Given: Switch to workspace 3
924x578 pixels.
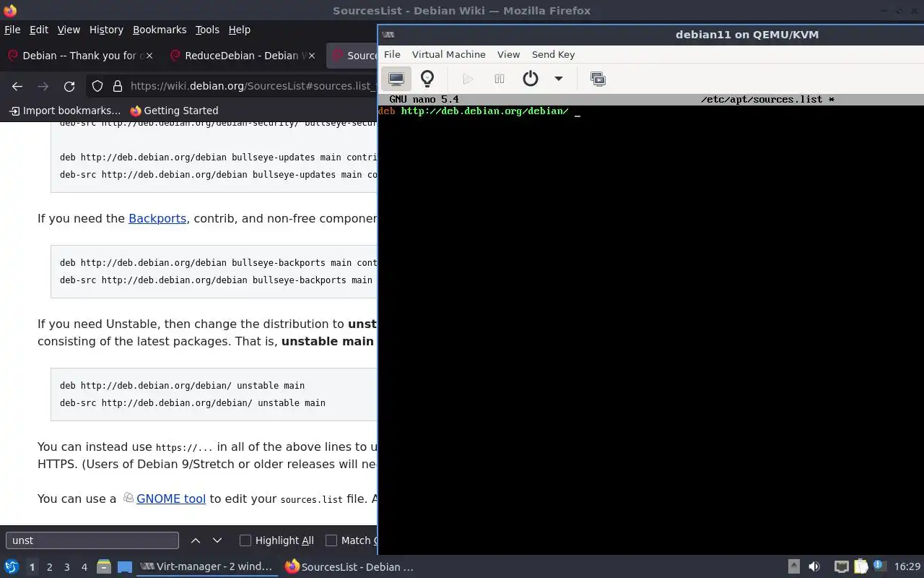Looking at the screenshot, I should coord(66,567).
